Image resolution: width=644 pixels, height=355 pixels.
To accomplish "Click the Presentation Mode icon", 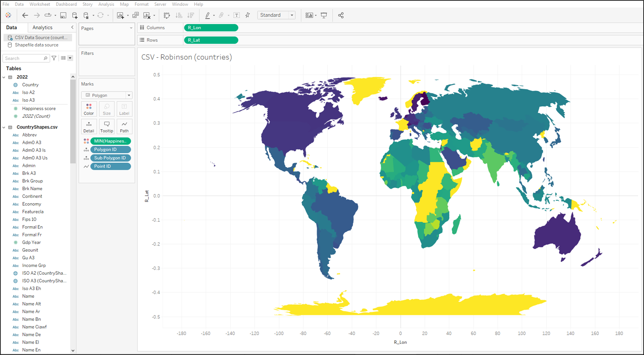I will click(x=324, y=15).
